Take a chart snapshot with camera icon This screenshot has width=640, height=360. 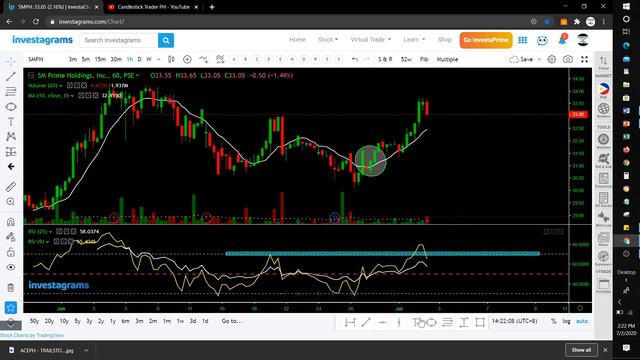click(x=568, y=60)
